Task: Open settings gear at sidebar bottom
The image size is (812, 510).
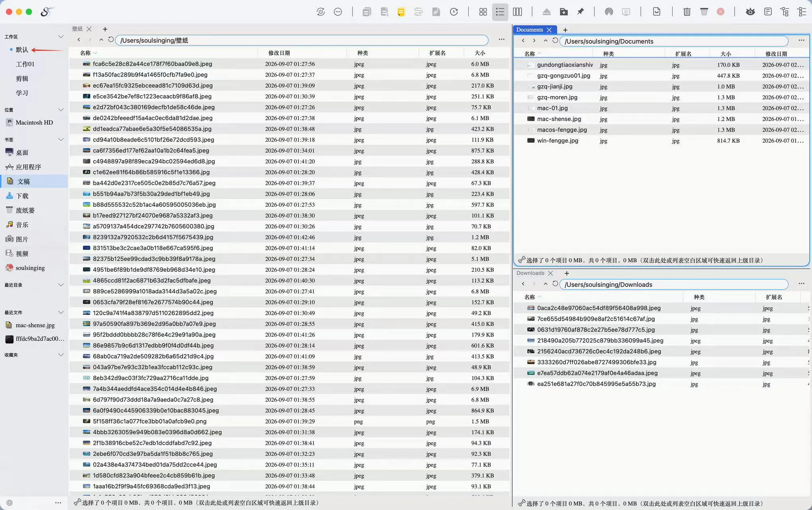Action: [10, 503]
